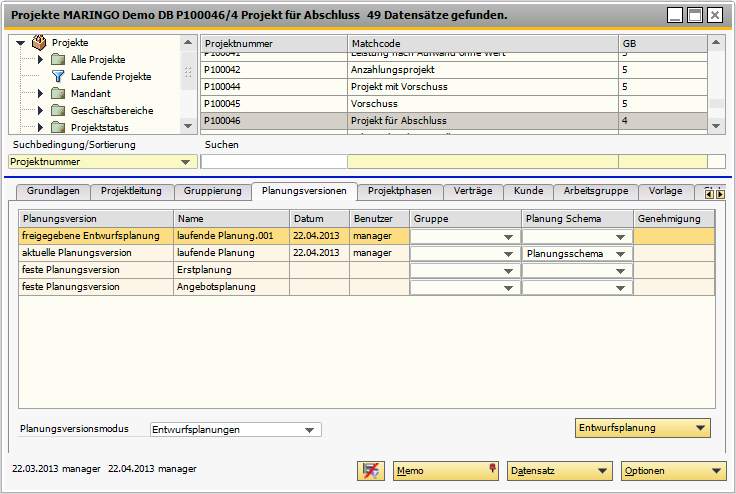
Task: Click the Alle Projekte folder icon
Action: [x=57, y=60]
